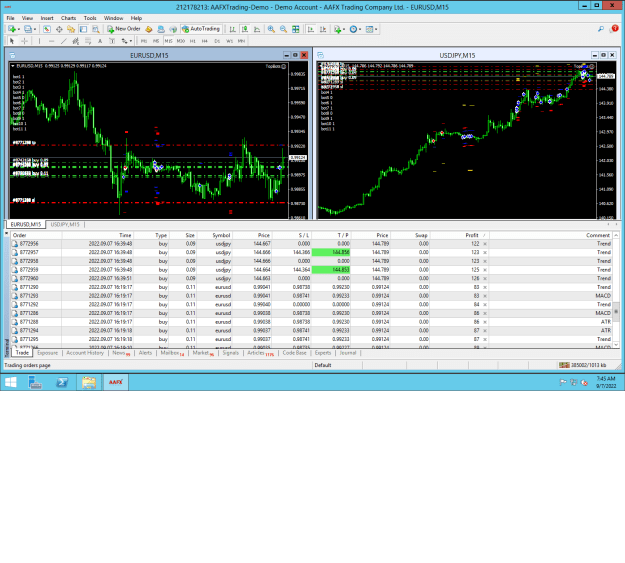Select the arrows drawing tool
Image resolution: width=625 pixels, height=563 pixels.
[124, 41]
